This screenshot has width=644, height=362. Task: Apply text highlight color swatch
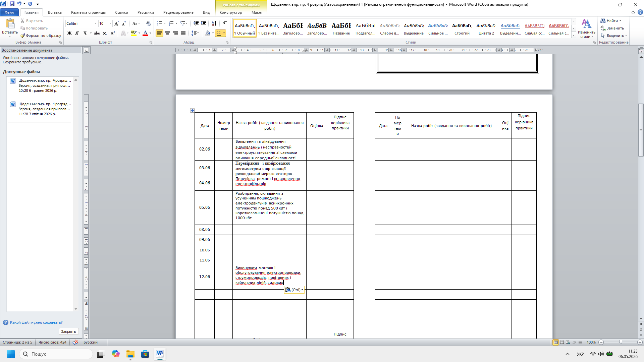[x=134, y=33]
